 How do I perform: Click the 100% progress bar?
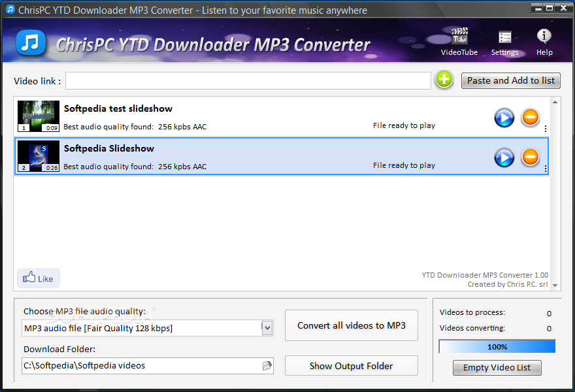497,346
